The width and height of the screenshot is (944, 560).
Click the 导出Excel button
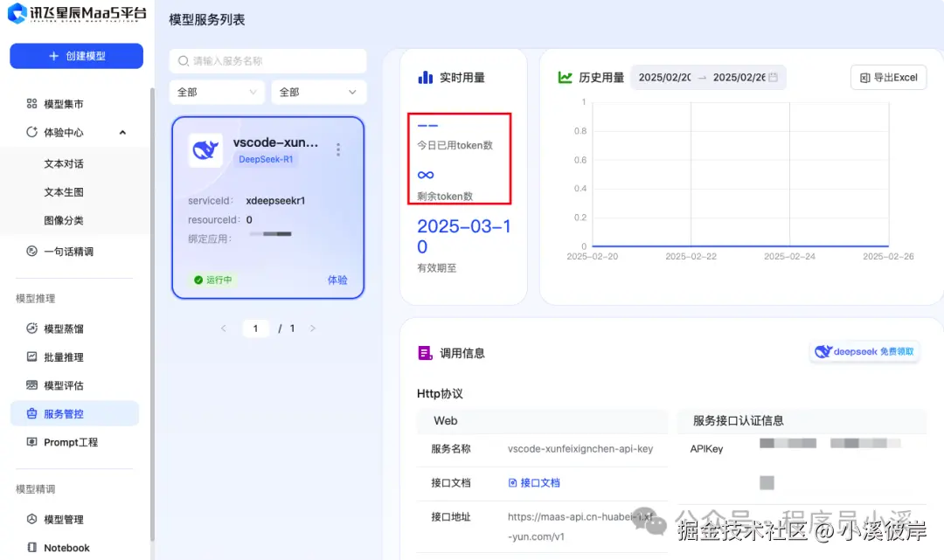point(889,77)
